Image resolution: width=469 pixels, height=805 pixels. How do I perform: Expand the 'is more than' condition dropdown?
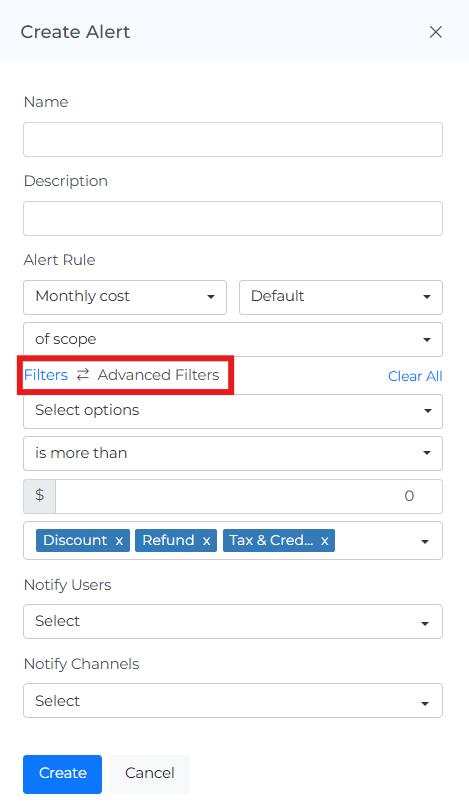tap(233, 453)
